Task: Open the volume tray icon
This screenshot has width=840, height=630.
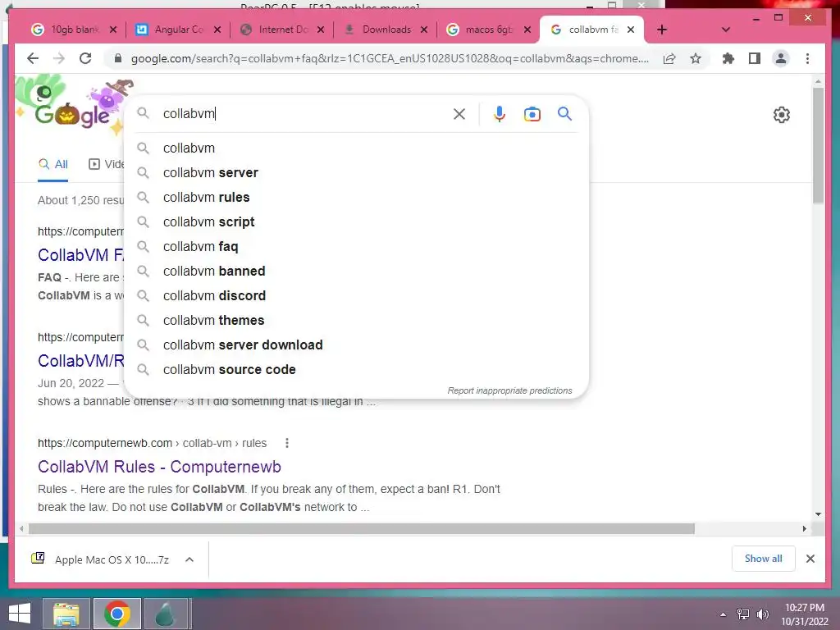Action: 763,614
